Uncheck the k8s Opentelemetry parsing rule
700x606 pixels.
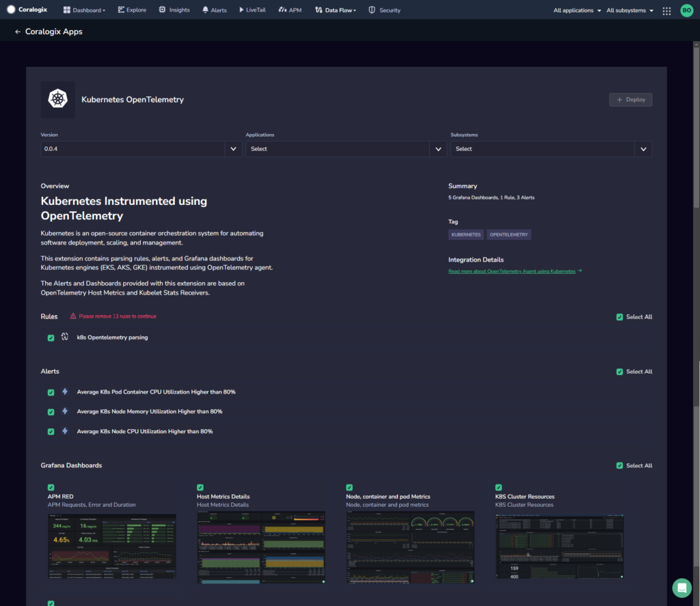click(51, 338)
